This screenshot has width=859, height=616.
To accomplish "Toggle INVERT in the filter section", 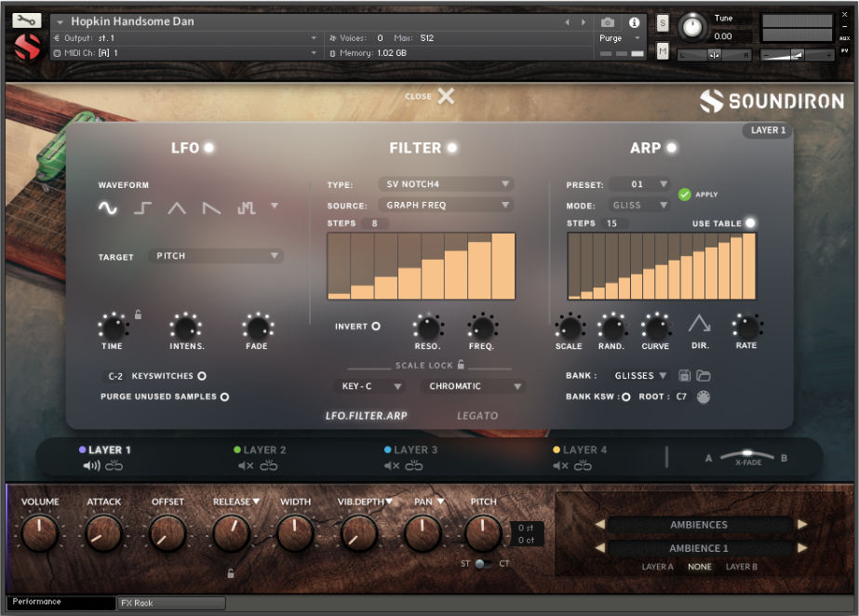I will (376, 326).
